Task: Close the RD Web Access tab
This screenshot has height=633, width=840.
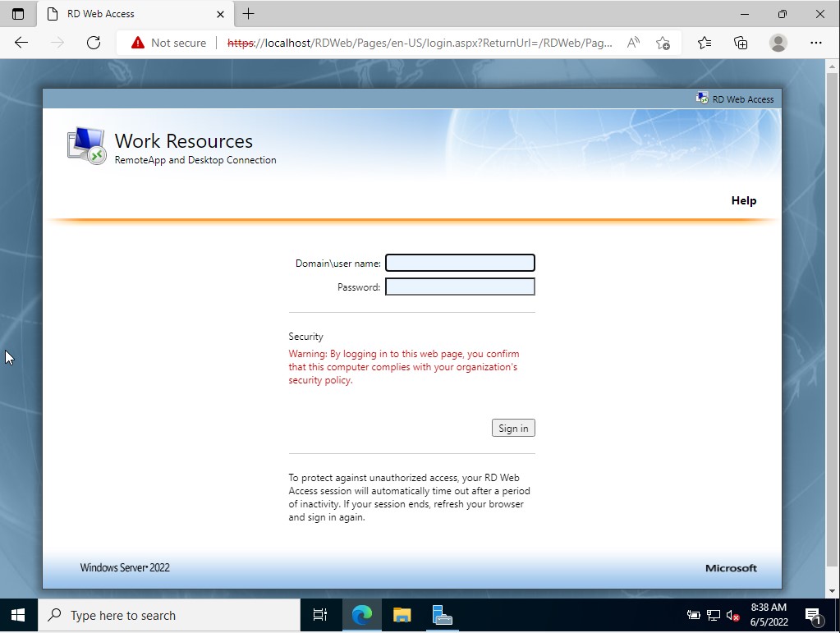Action: click(x=220, y=15)
